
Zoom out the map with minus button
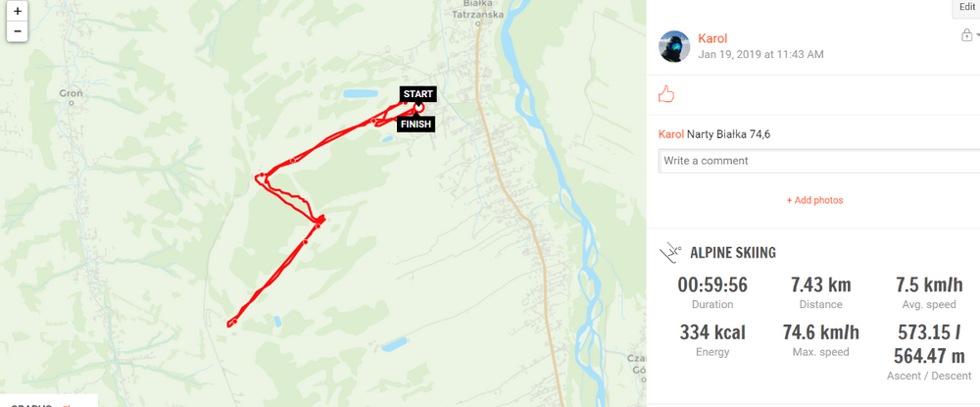pos(17,31)
